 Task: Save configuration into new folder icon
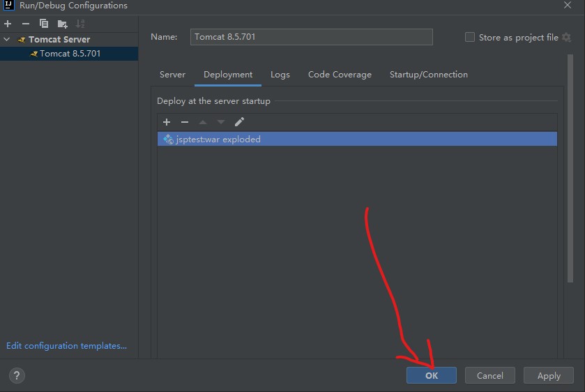62,24
